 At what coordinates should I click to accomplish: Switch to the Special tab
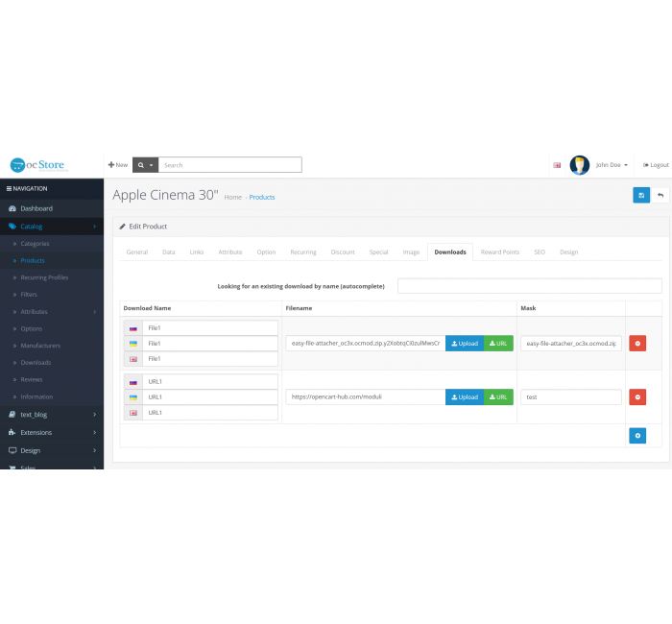(379, 252)
